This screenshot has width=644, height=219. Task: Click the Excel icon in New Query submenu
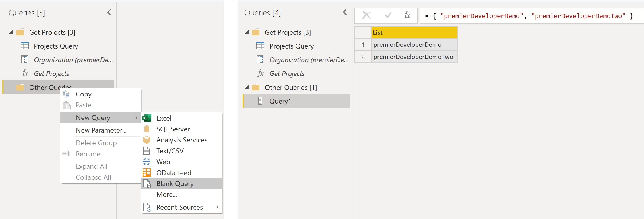(147, 118)
